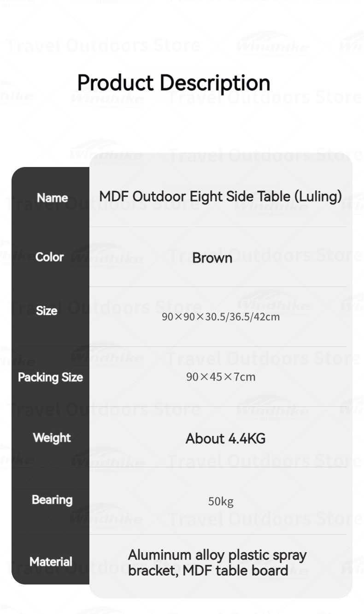Click the Product Description heading
This screenshot has width=364, height=614.
point(173,83)
